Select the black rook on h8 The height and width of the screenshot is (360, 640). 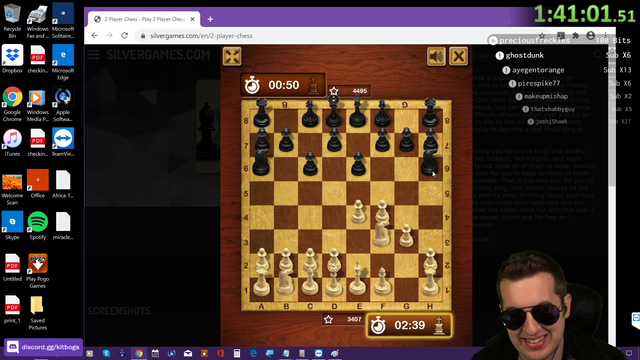[x=430, y=113]
